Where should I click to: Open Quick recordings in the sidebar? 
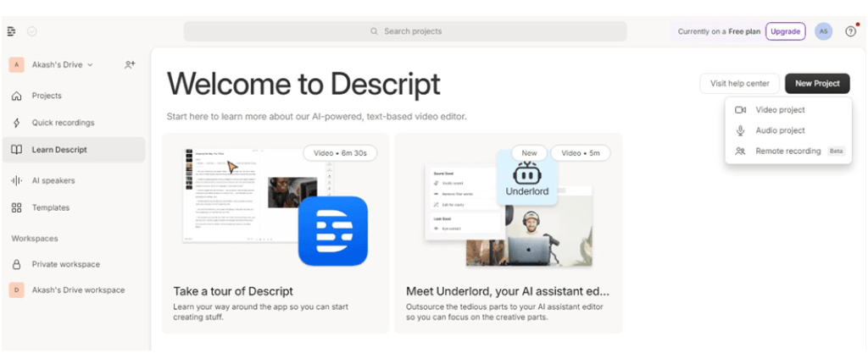(x=63, y=123)
